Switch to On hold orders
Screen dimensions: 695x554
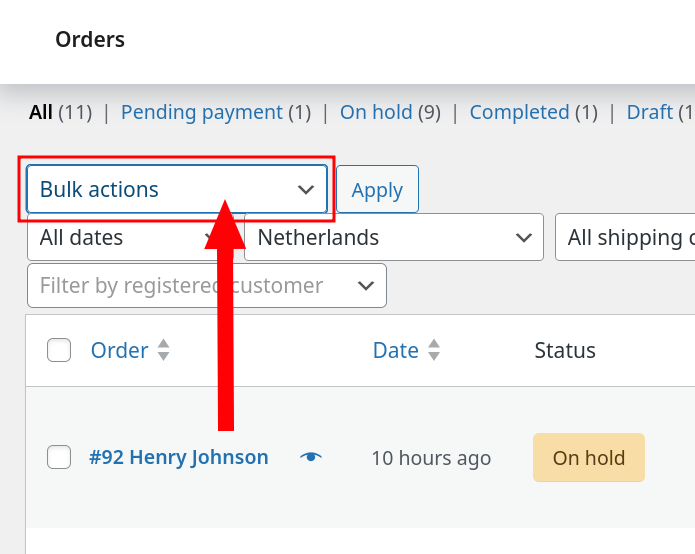click(376, 112)
